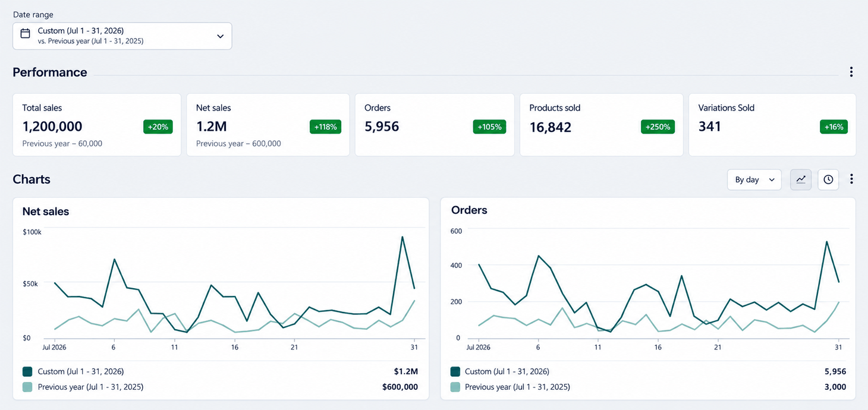Click "Previous year – 600,000" text
The height and width of the screenshot is (410, 868).
(x=238, y=144)
